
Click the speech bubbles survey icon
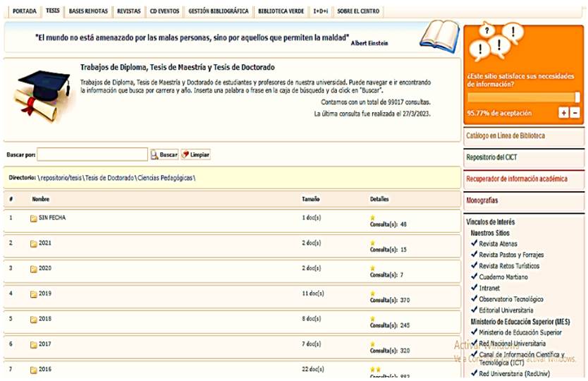(x=495, y=43)
